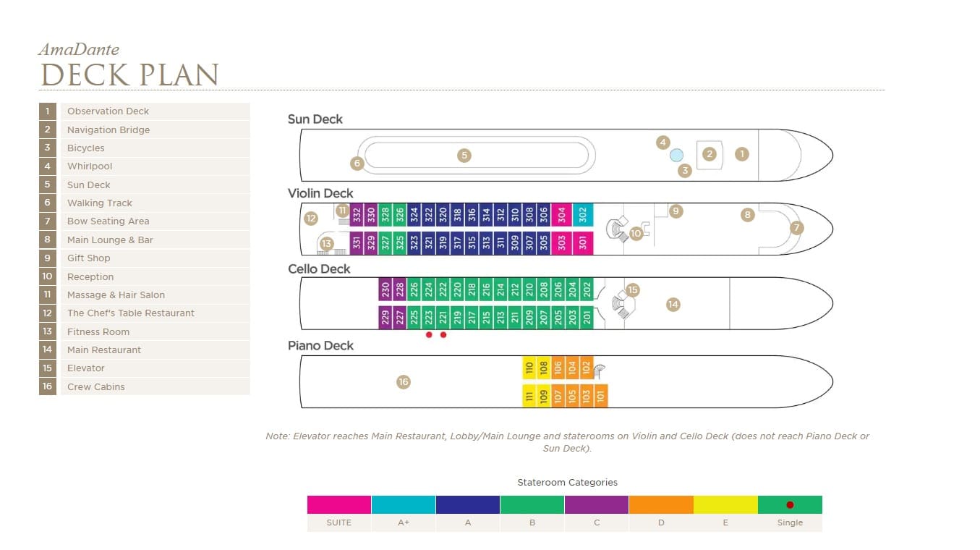This screenshot has width=980, height=550.
Task: Select 'Main Restaurant' in the numbered legend
Action: pos(104,350)
